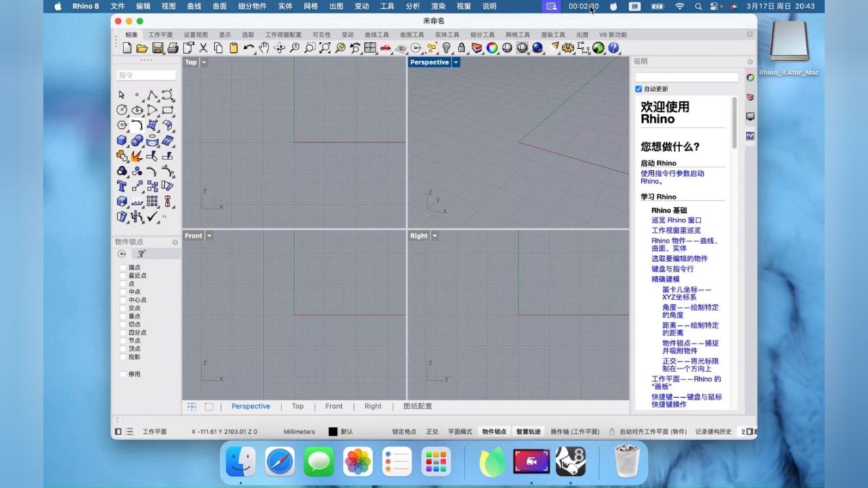868x488 pixels.
Task: Select the Text tool in the sidebar
Action: click(121, 184)
